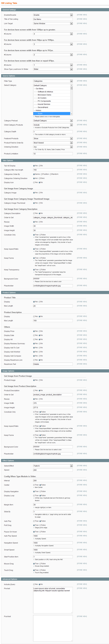Screen dimensions: 109x644
Task: Set Category Description to Yes
Action: (x=34, y=213)
